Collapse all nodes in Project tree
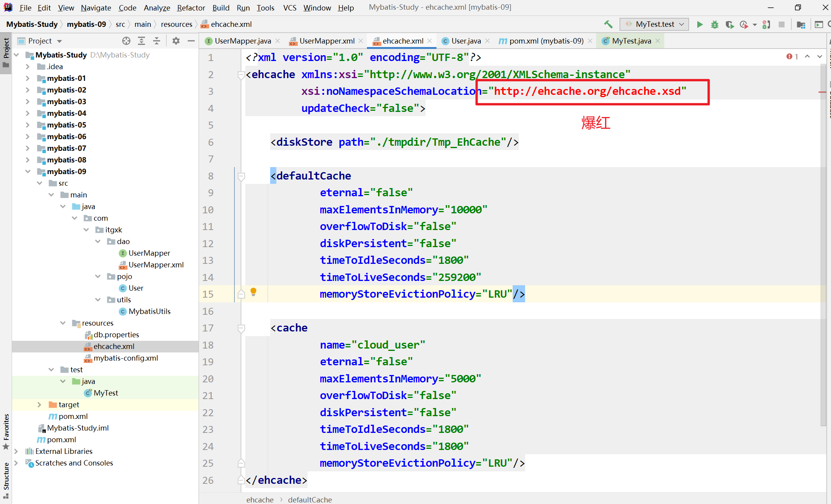This screenshot has height=504, width=831. tap(157, 41)
